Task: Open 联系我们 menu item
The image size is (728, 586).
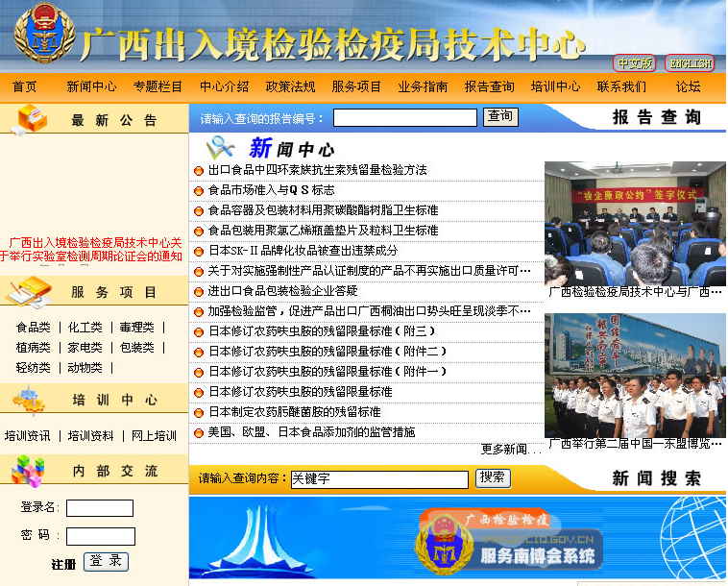Action: (621, 86)
